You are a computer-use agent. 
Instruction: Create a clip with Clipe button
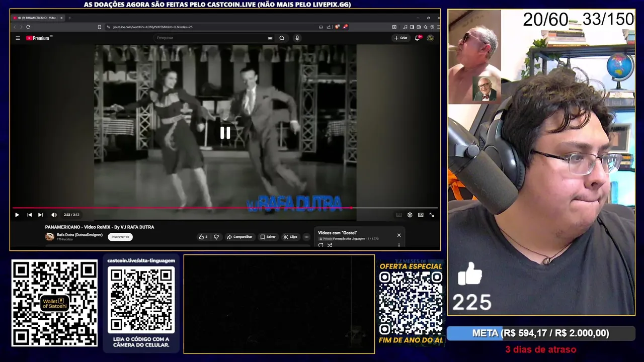tap(290, 237)
